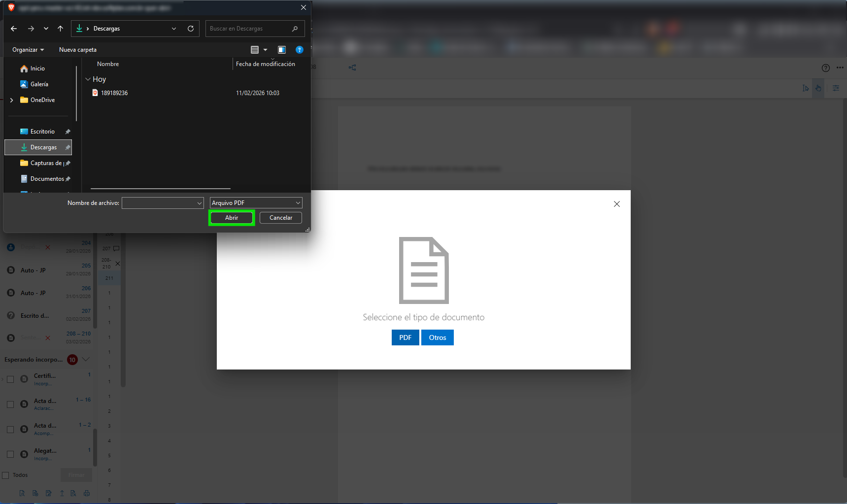Open the Arquivo PDF file type dropdown
This screenshot has width=847, height=504.
pyautogui.click(x=256, y=203)
